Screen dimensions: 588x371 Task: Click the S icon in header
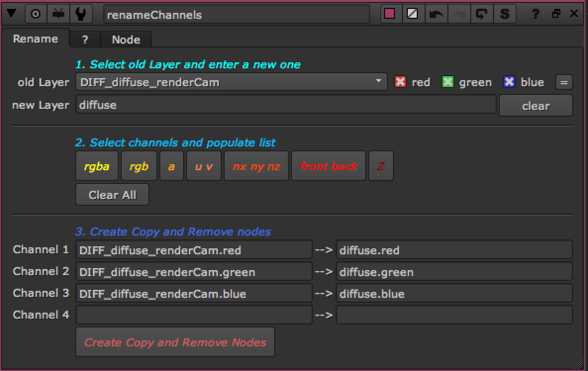(x=504, y=14)
